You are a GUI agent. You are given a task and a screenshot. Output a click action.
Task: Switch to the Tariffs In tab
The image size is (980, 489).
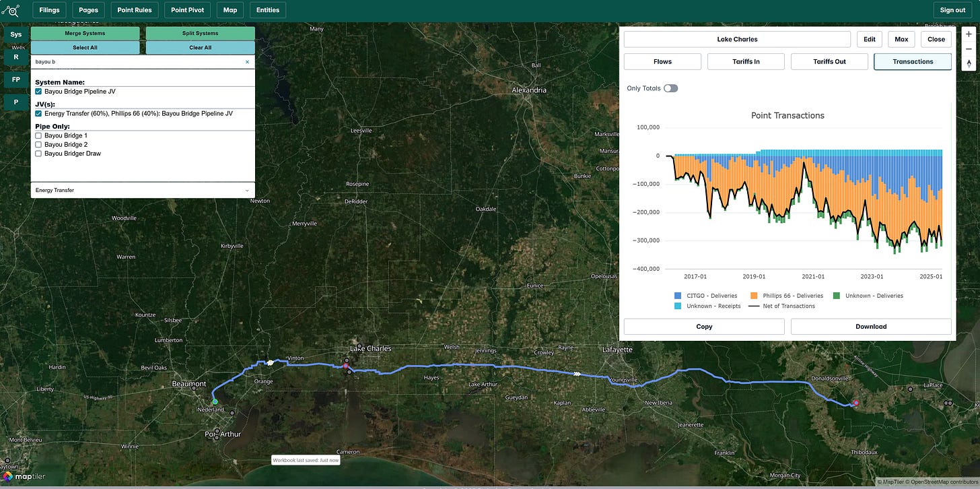(746, 61)
